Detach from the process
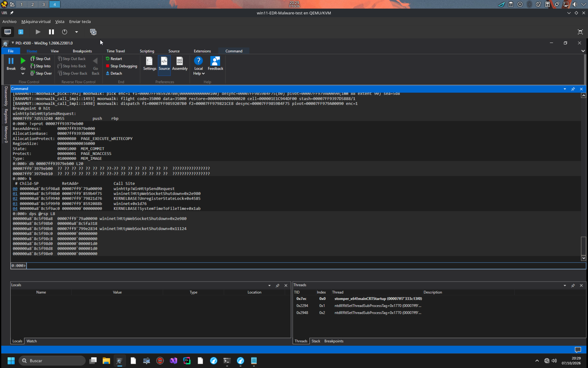The image size is (588, 368). click(x=114, y=73)
